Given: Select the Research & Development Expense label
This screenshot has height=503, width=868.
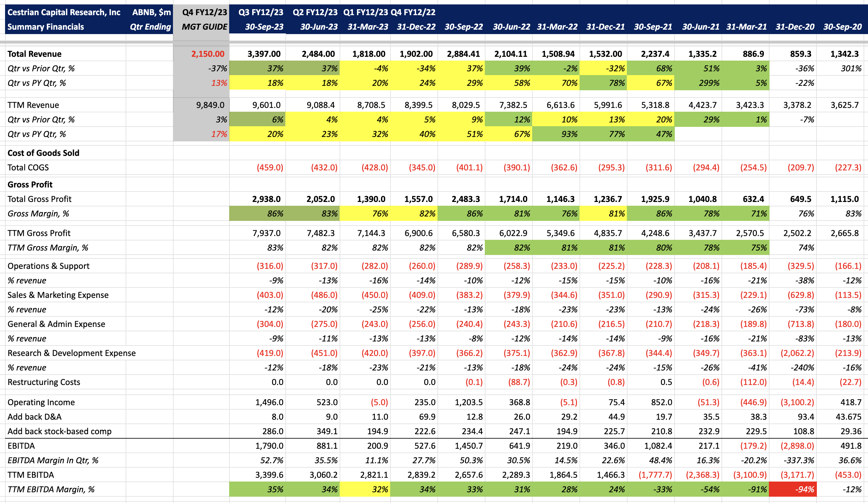Looking at the screenshot, I should (72, 353).
